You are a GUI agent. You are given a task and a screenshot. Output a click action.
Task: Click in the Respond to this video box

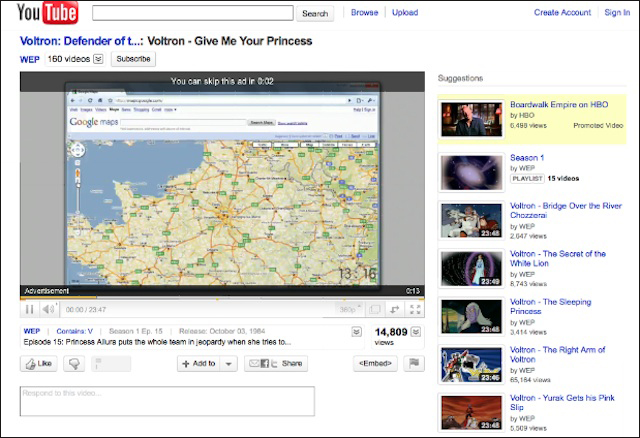(x=167, y=401)
